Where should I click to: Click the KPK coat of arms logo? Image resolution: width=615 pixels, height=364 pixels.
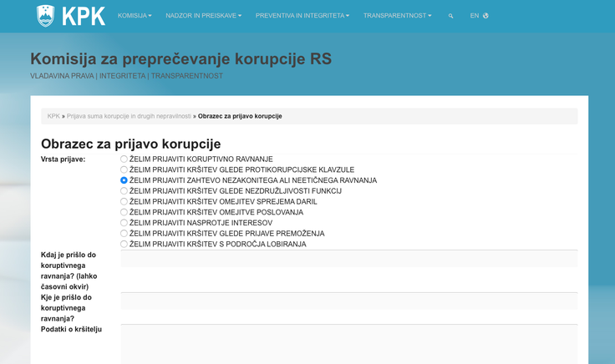coord(45,16)
